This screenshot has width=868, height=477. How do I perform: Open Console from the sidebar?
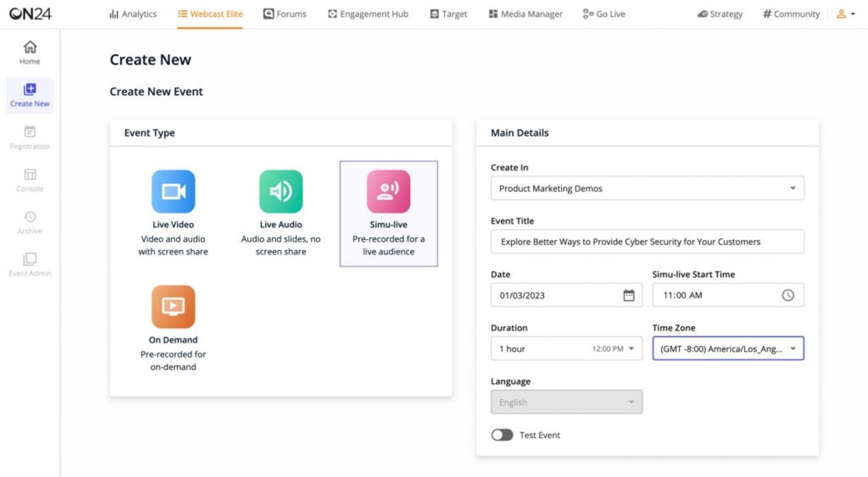30,180
